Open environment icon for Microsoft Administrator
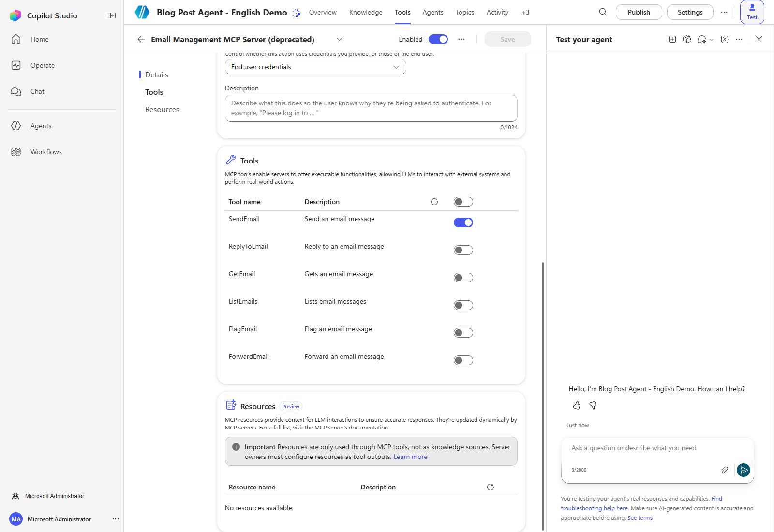Image resolution: width=774 pixels, height=532 pixels. pyautogui.click(x=15, y=496)
